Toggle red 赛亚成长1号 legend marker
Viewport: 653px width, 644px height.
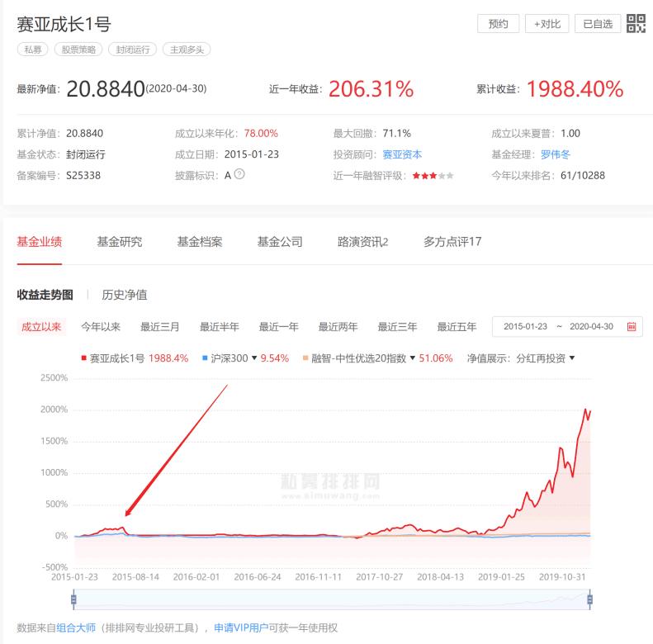(x=83, y=358)
